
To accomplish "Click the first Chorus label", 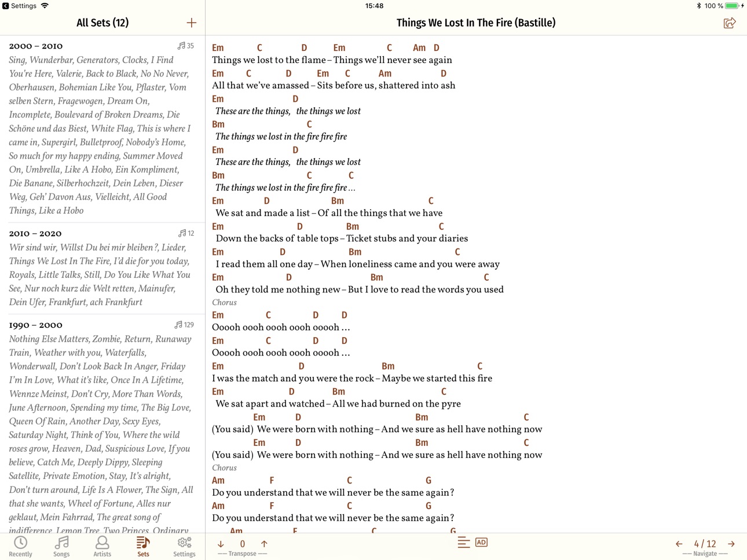I will point(224,302).
